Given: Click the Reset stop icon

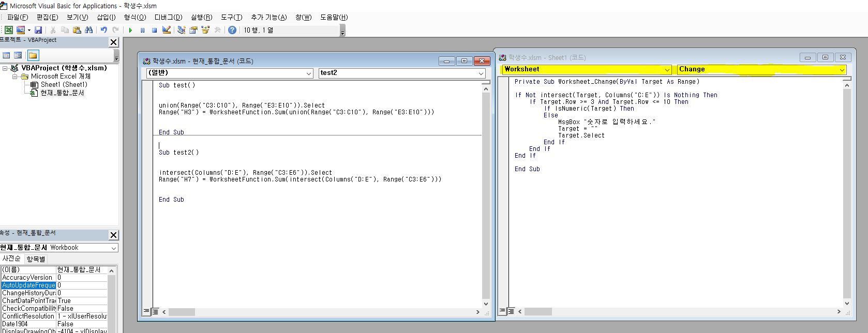Looking at the screenshot, I should [154, 30].
